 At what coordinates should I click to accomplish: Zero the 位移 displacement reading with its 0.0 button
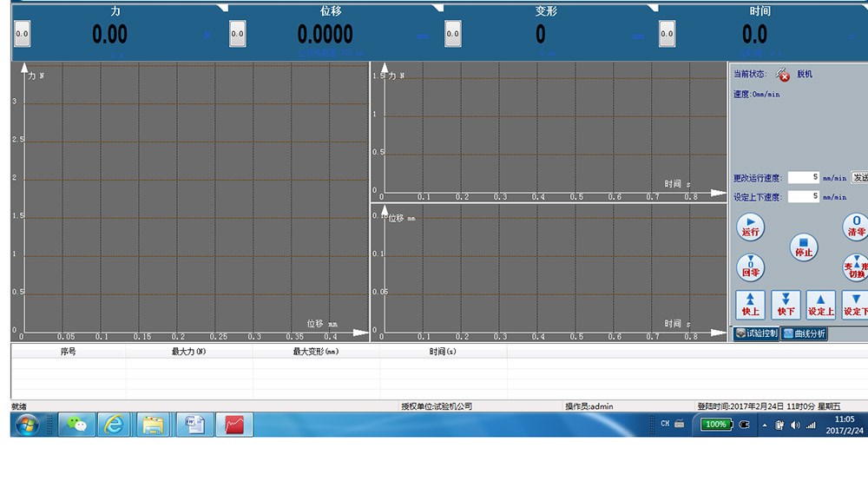pyautogui.click(x=238, y=34)
